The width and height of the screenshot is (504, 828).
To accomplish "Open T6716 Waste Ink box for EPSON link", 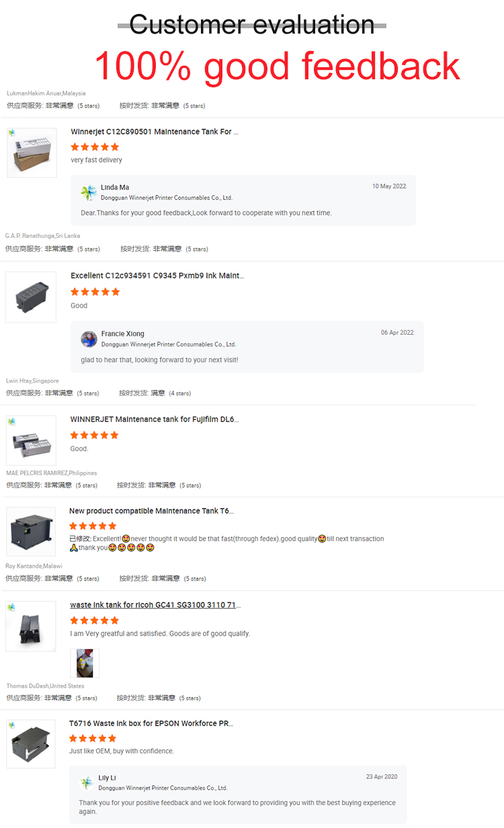I will click(x=151, y=723).
